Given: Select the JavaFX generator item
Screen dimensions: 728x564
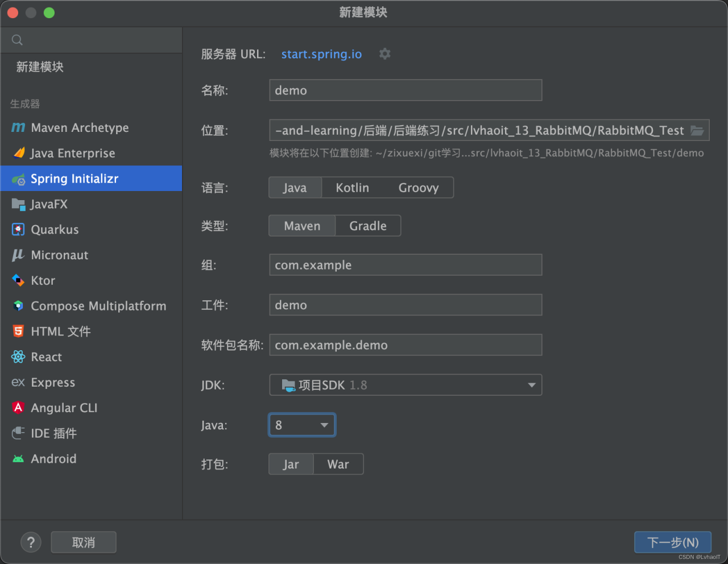Looking at the screenshot, I should point(48,204).
